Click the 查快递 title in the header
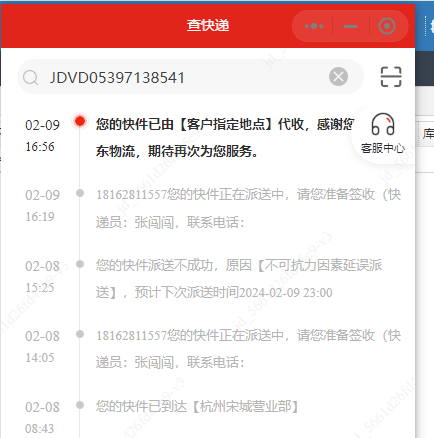434x438 pixels. tap(208, 26)
